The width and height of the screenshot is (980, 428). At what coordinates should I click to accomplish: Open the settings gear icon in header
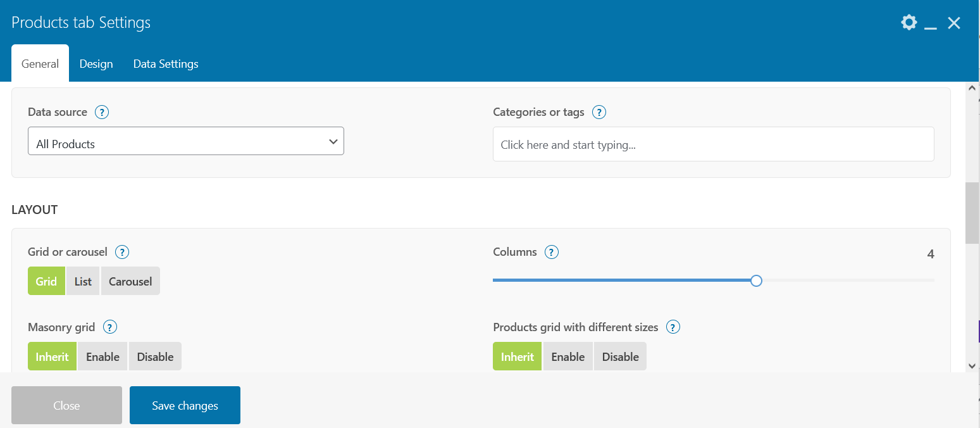click(909, 23)
